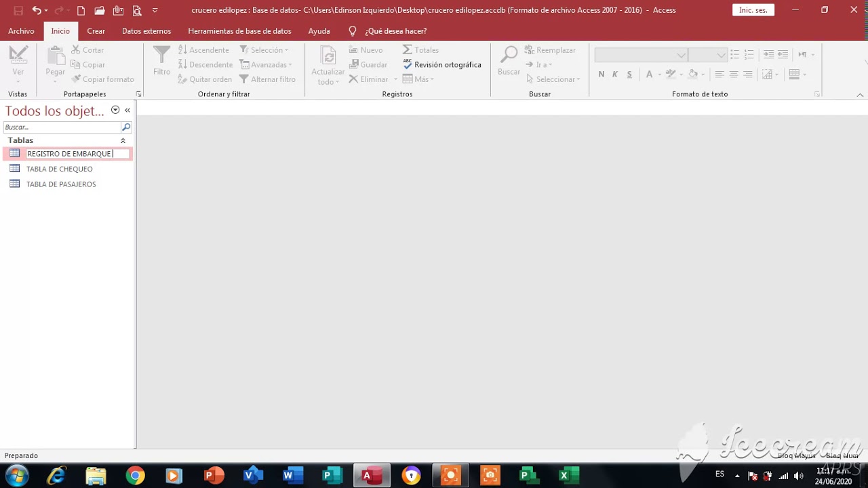The width and height of the screenshot is (868, 488).
Task: Open the Ayuda tab
Action: (319, 31)
